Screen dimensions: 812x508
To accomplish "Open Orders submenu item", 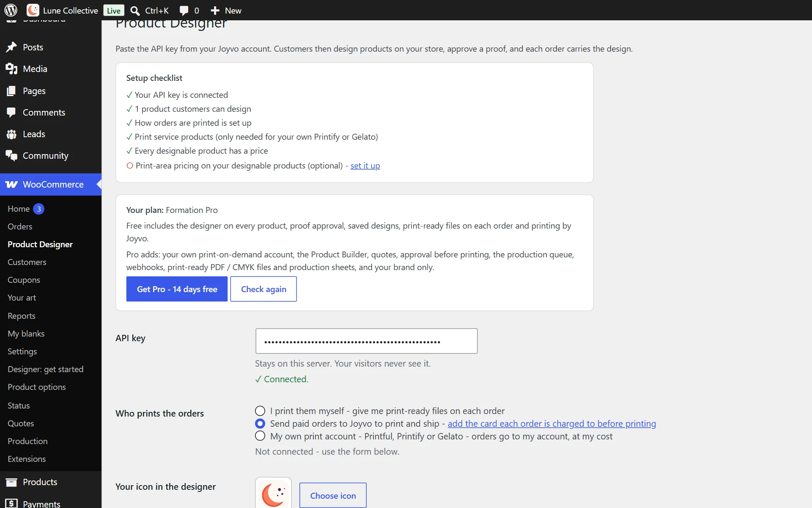I will (x=20, y=226).
